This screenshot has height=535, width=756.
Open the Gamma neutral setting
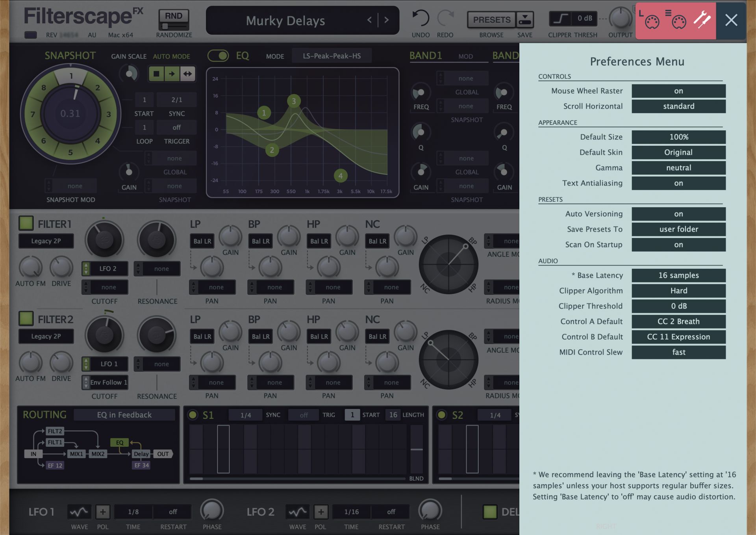(x=678, y=168)
